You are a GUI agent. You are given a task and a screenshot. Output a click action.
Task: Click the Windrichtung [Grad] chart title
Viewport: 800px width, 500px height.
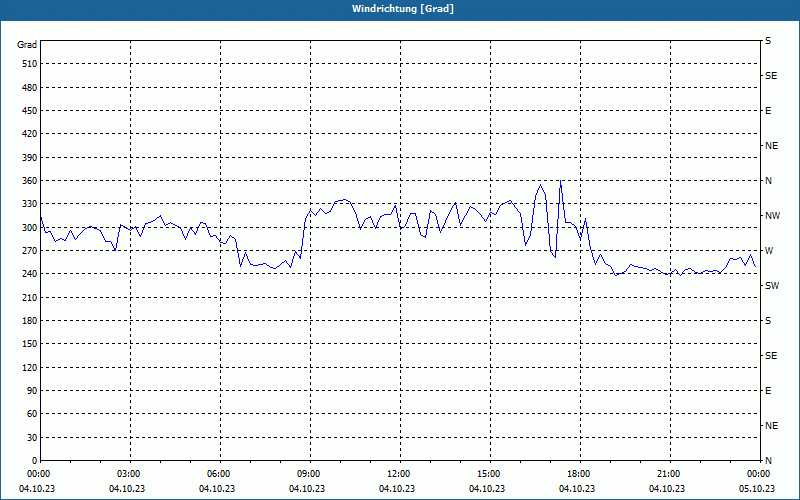point(403,9)
